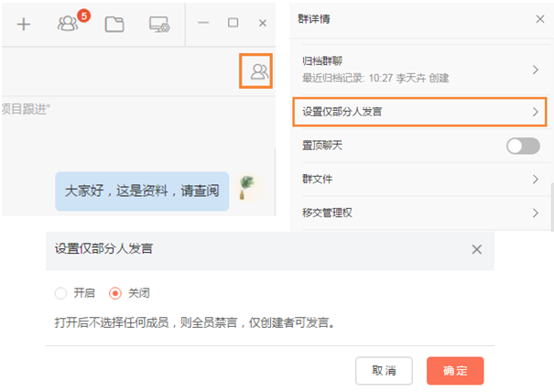Click the dialog hint text 打开后不选择任何成员
The image size is (554, 392).
[195, 322]
